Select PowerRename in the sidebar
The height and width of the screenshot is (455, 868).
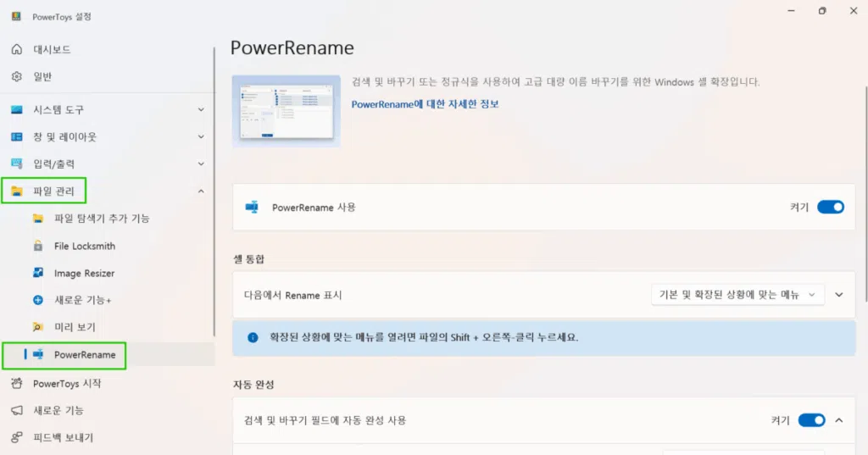85,355
